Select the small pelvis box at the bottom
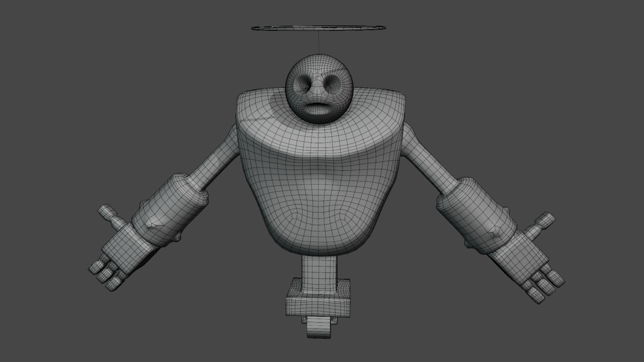Image resolution: width=644 pixels, height=362 pixels. (319, 328)
